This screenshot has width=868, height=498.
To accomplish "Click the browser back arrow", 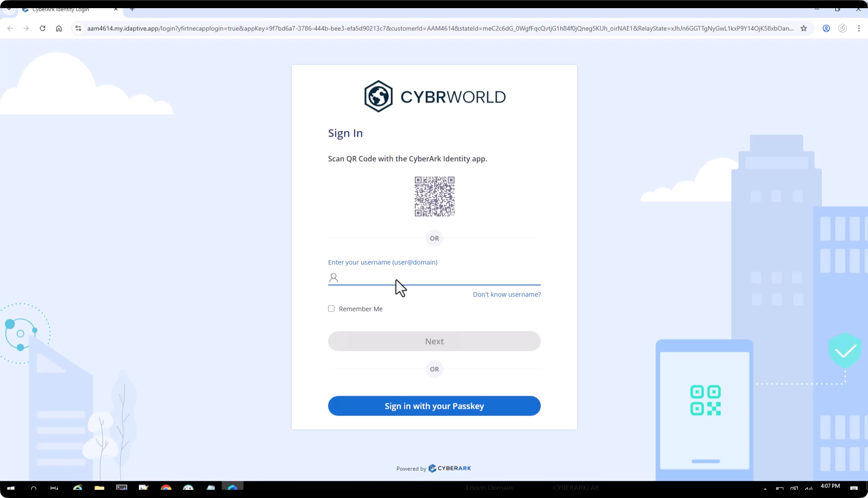I will 10,28.
